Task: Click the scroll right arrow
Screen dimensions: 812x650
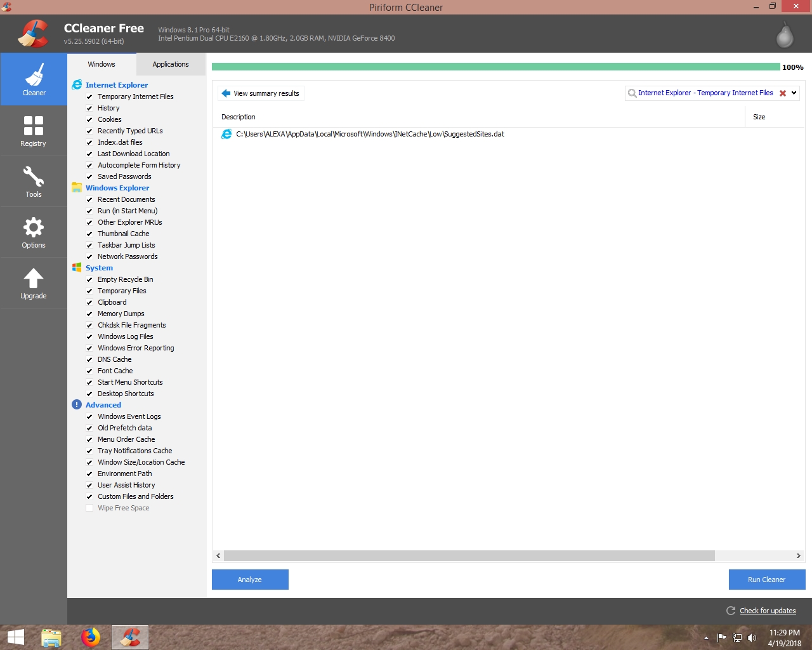Action: [x=798, y=555]
